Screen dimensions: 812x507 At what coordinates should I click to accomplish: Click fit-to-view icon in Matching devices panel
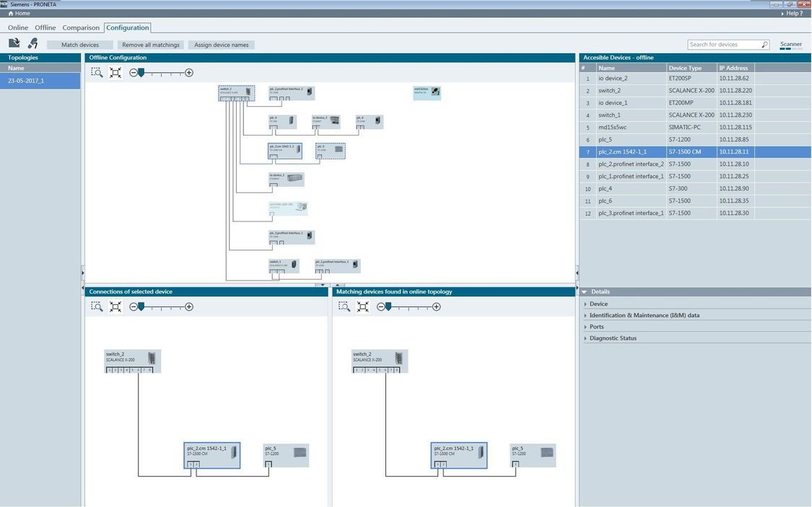click(363, 307)
